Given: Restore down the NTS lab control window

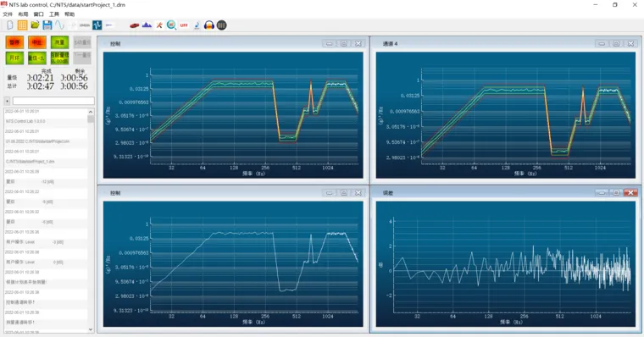Looking at the screenshot, I should [x=615, y=5].
